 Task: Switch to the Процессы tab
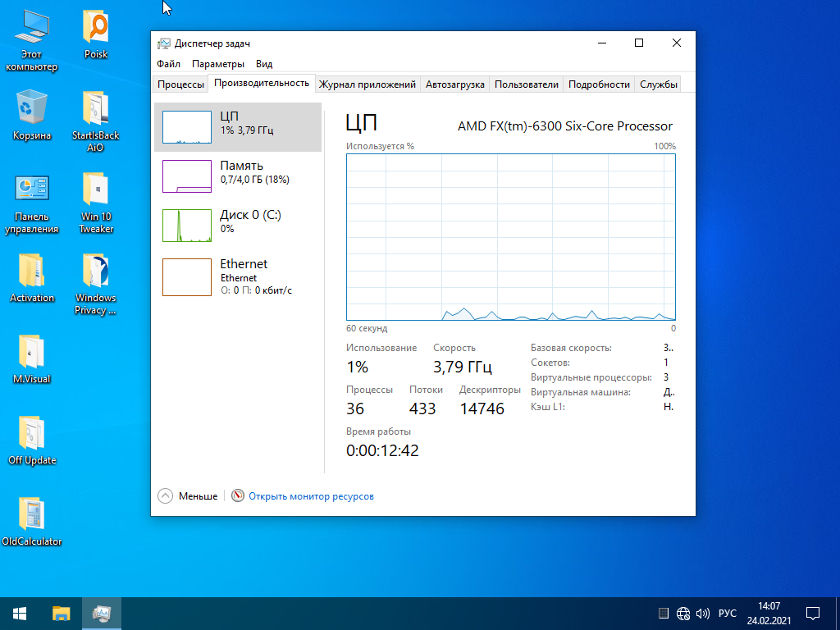coord(180,84)
